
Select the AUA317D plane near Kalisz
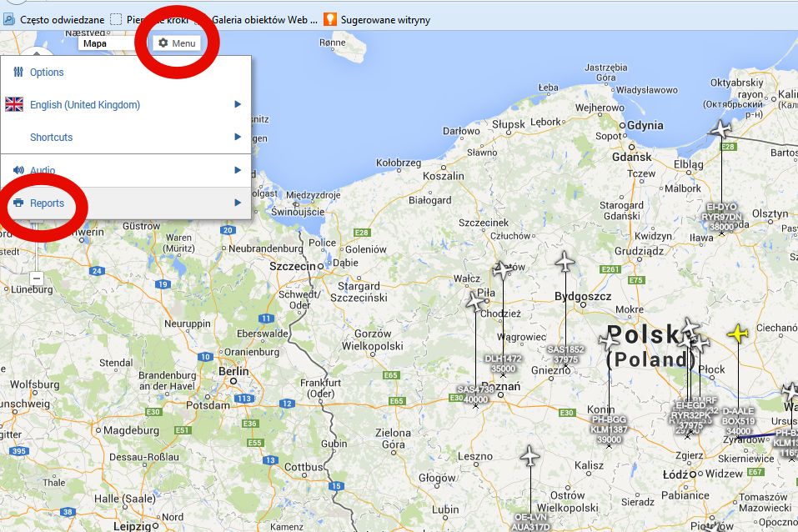coord(529,456)
